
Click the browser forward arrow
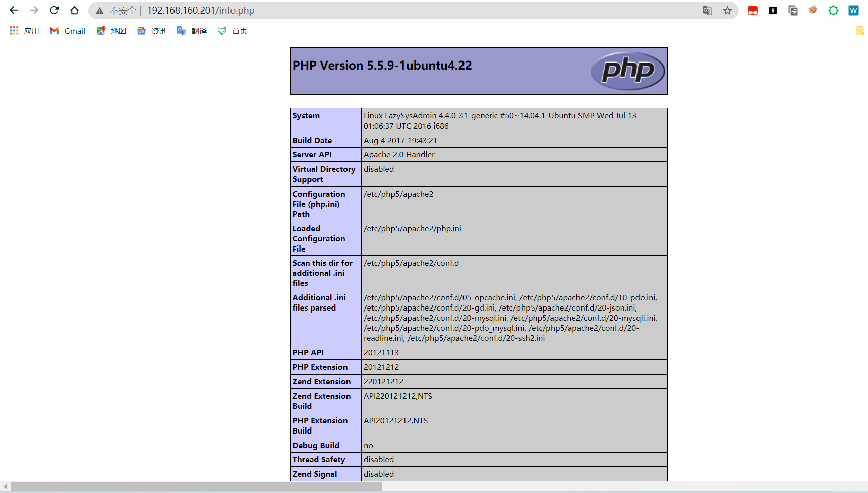[x=34, y=10]
